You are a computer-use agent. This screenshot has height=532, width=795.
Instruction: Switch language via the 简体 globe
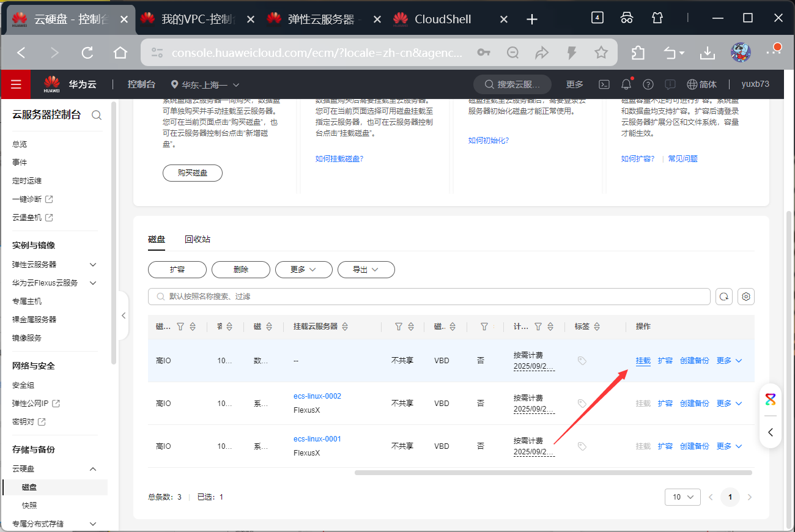(701, 84)
